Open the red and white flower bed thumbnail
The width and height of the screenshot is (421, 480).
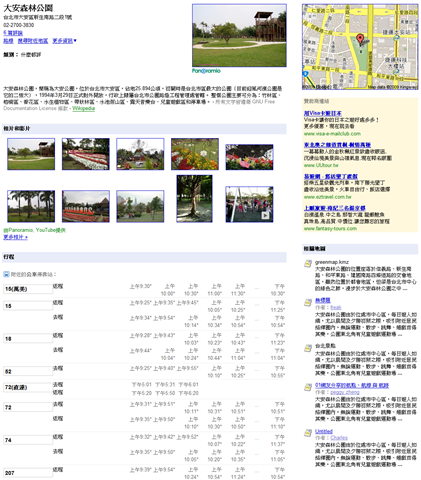coord(86,154)
